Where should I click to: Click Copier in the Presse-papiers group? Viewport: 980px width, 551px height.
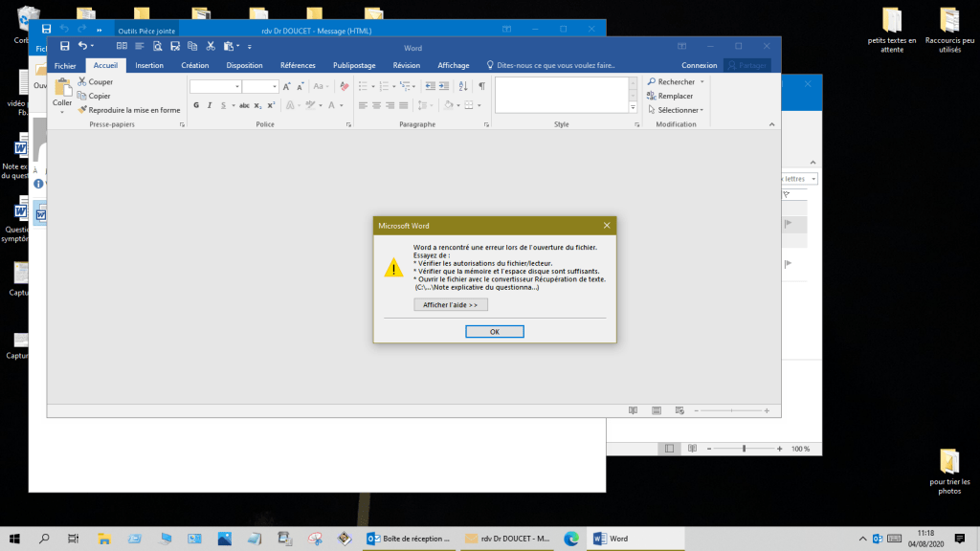94,96
